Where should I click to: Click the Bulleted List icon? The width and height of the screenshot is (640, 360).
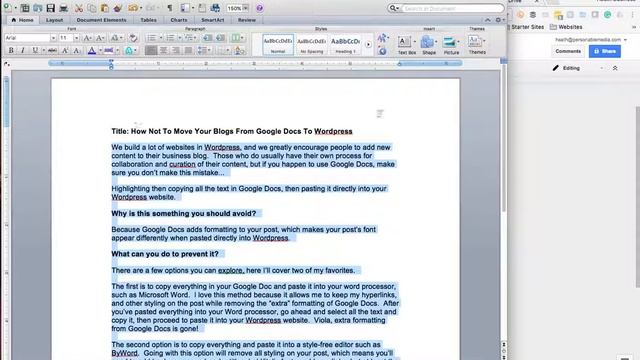coord(151,38)
